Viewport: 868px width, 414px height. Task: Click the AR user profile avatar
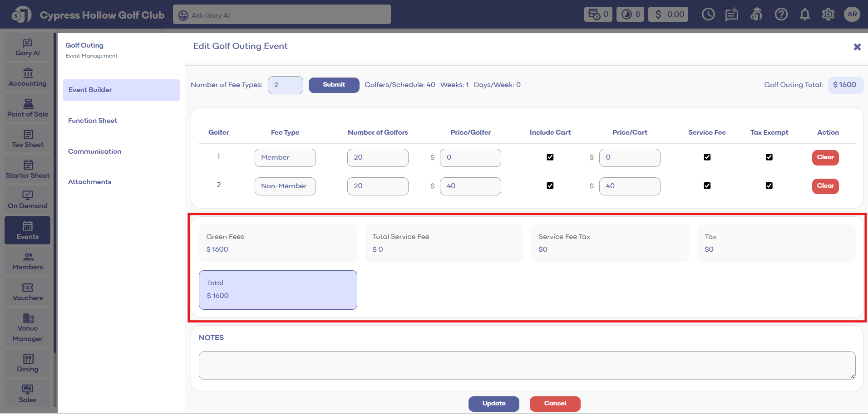(852, 15)
